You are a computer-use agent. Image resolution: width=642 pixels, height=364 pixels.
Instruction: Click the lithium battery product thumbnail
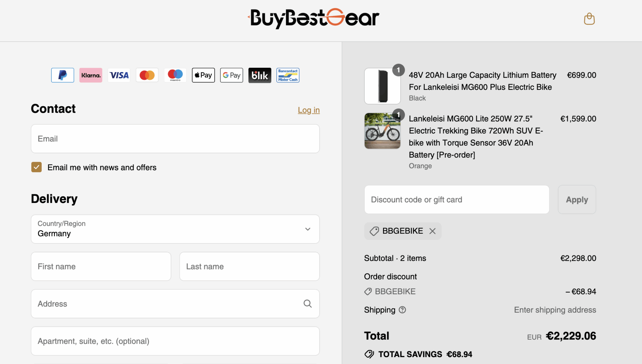[382, 86]
